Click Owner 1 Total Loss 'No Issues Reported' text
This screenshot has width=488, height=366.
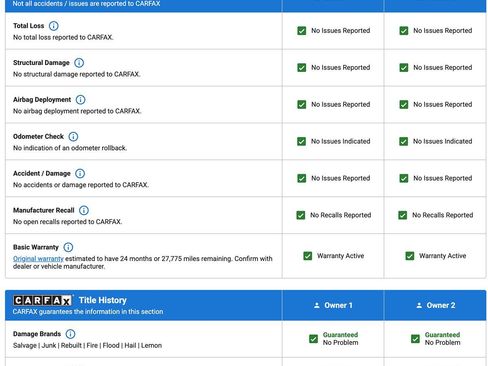341,31
